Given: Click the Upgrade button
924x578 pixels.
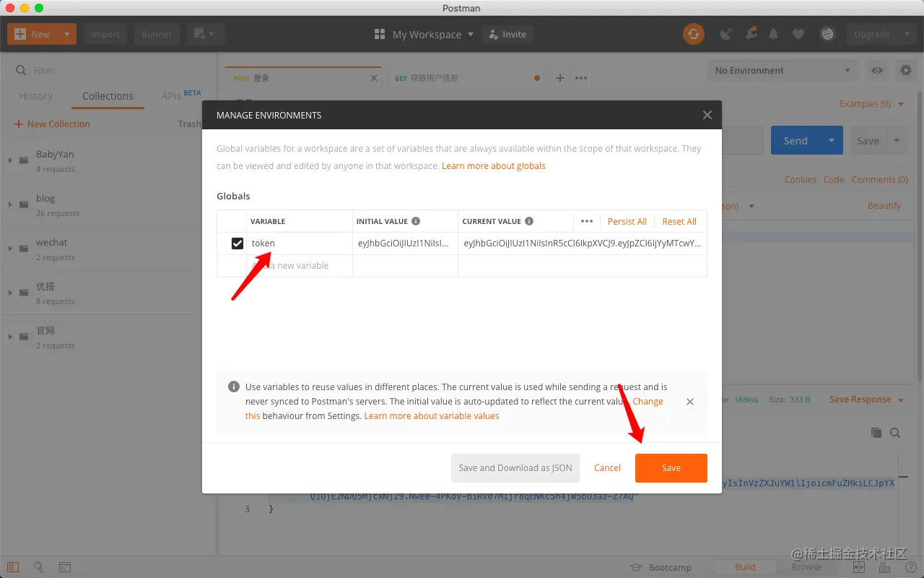Looking at the screenshot, I should point(872,34).
